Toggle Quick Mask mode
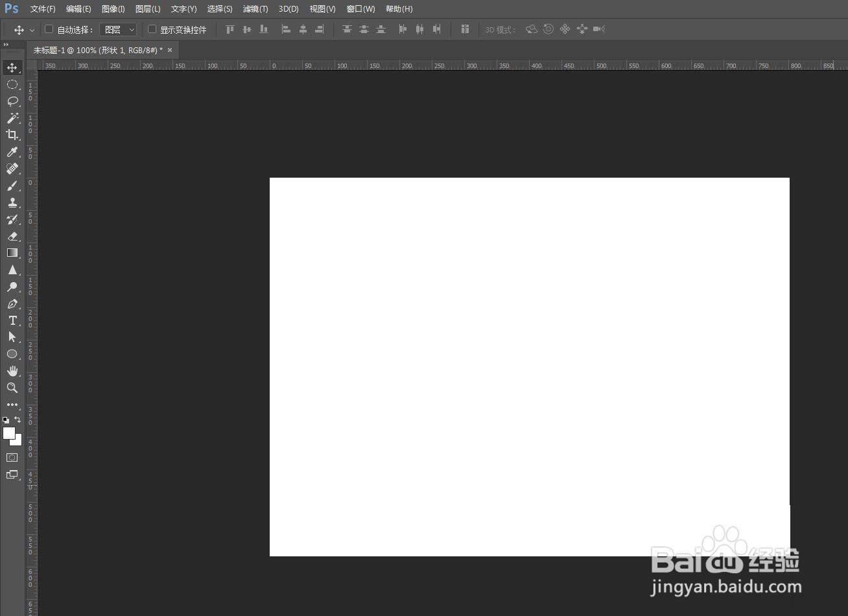The height and width of the screenshot is (616, 848). [x=12, y=457]
